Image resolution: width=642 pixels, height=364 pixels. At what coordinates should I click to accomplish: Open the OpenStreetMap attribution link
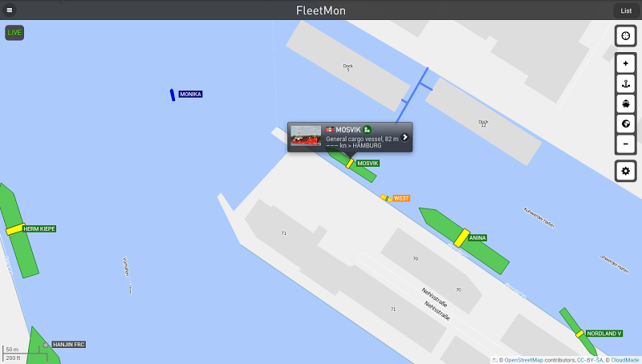tap(523, 360)
